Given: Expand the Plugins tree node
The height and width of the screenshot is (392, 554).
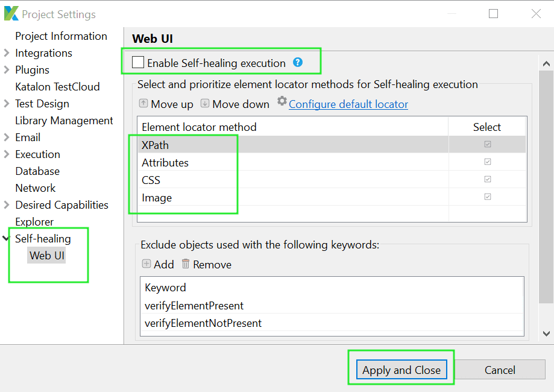Looking at the screenshot, I should tap(7, 69).
